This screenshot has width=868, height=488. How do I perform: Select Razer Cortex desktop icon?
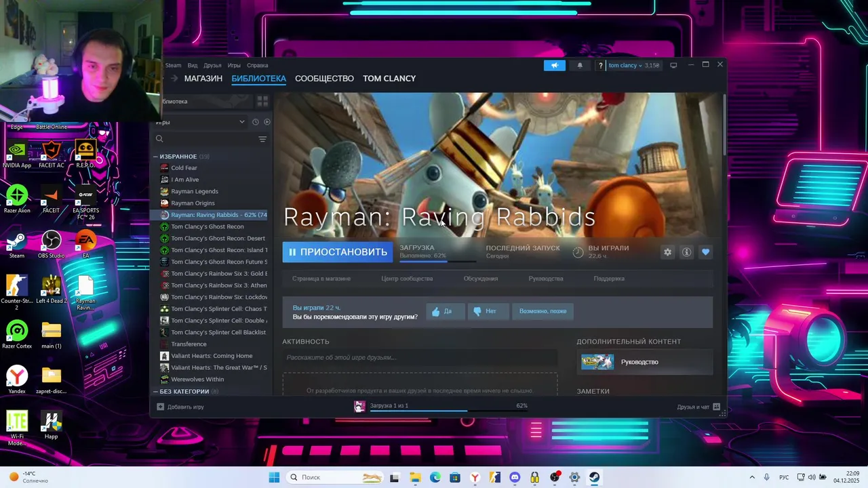click(17, 335)
